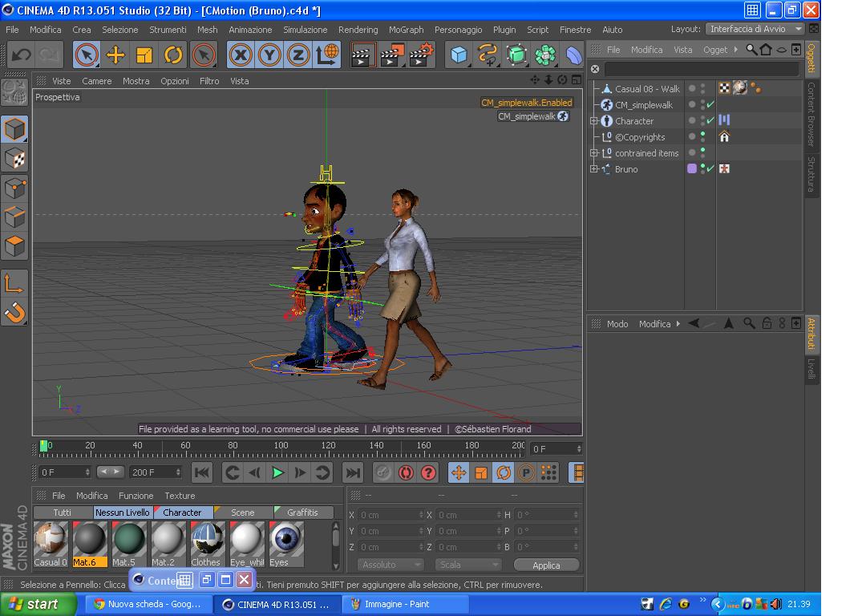The height and width of the screenshot is (616, 866).
Task: Open the MoGraph menu
Action: click(x=406, y=30)
